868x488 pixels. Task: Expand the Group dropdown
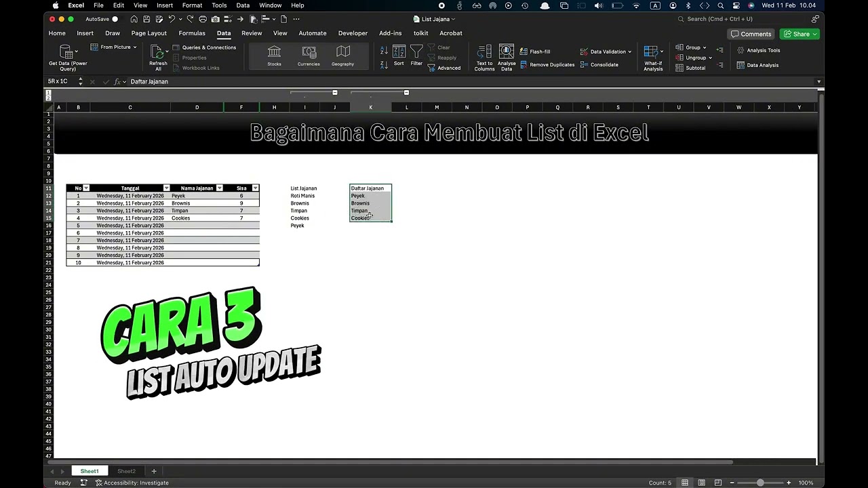(x=705, y=47)
